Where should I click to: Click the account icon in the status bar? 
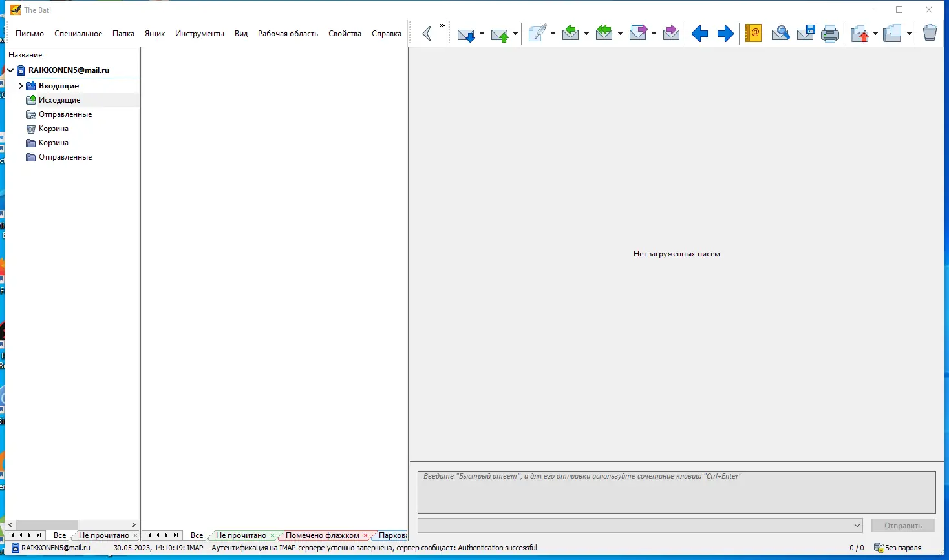pos(16,548)
